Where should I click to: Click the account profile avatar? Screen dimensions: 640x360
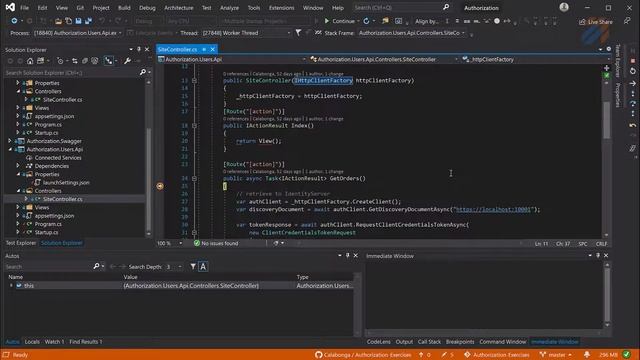coord(564,7)
